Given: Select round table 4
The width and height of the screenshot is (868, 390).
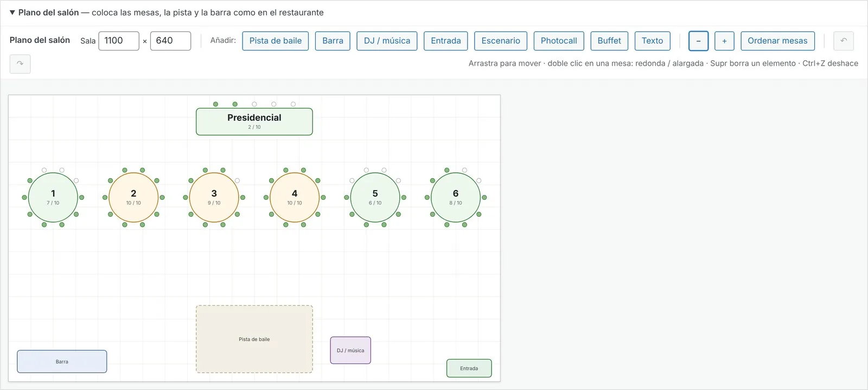Looking at the screenshot, I should [295, 197].
